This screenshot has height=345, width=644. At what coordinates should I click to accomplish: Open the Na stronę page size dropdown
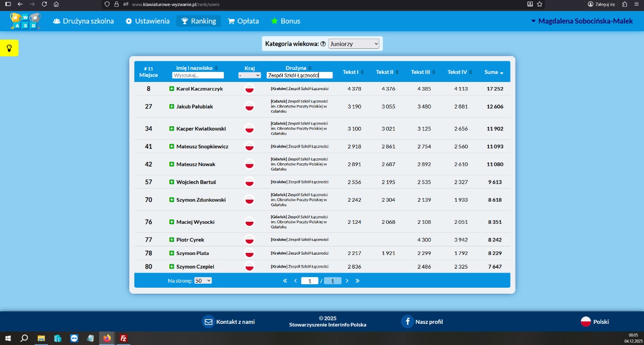point(203,281)
